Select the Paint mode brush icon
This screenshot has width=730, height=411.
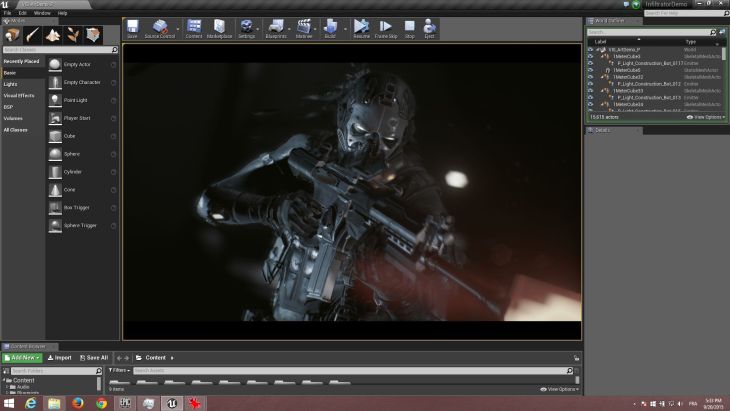(33, 35)
